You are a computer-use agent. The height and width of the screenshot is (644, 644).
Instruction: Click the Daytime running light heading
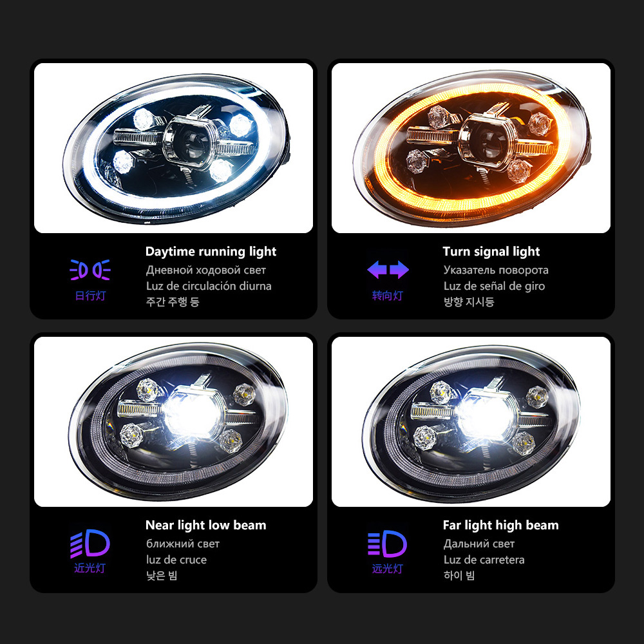[211, 251]
